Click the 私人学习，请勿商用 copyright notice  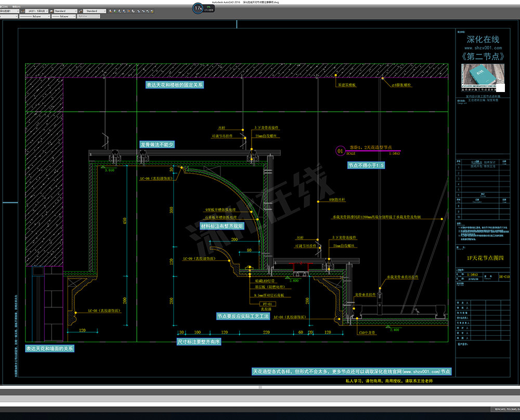(x=389, y=381)
